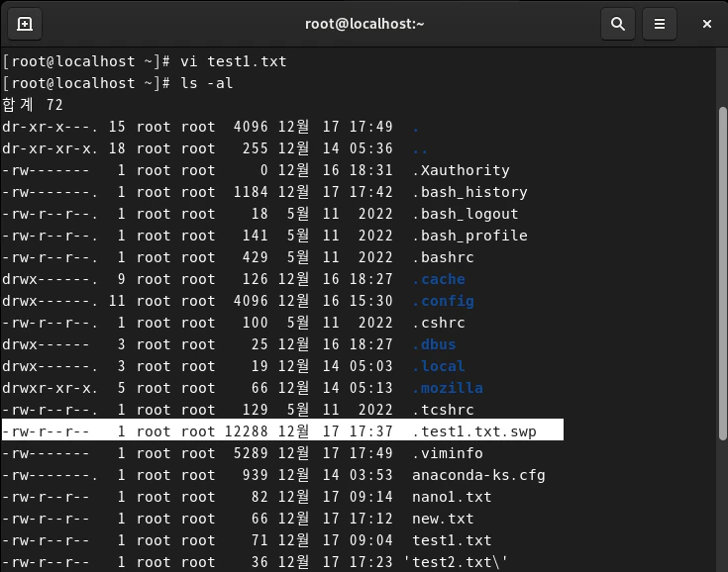This screenshot has height=572, width=728.
Task: Click the 1184 size of .bash_history
Action: click(251, 192)
